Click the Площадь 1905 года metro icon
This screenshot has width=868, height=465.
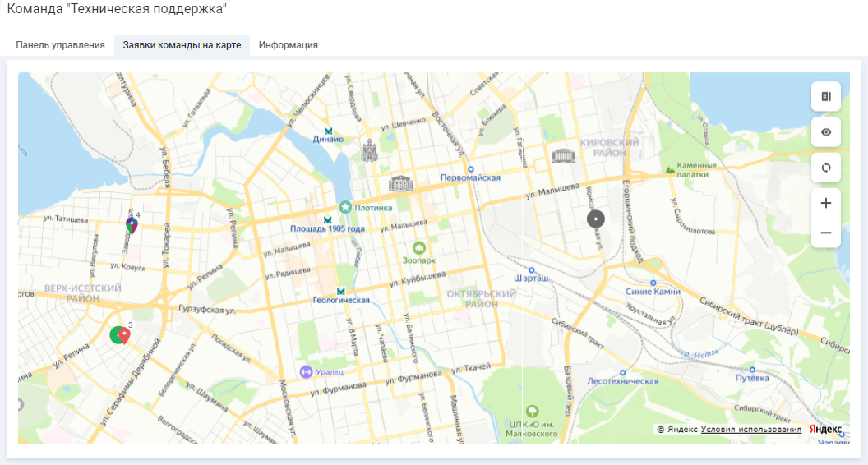328,219
